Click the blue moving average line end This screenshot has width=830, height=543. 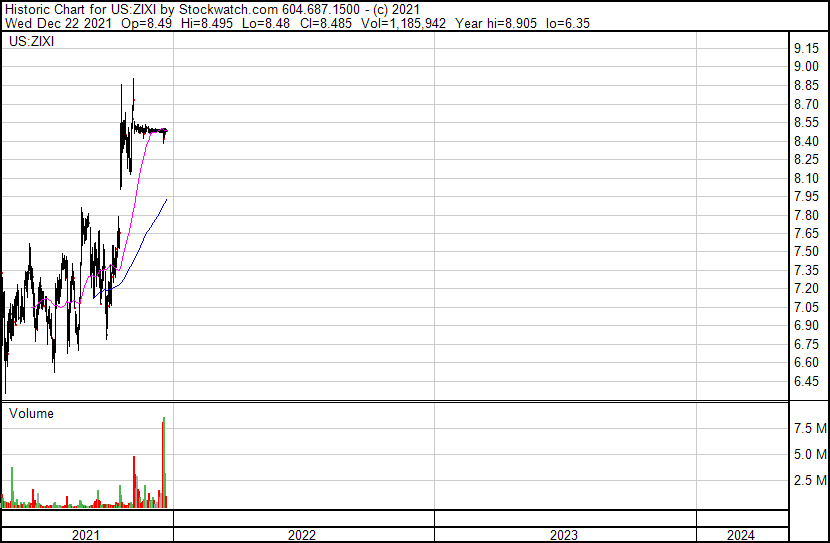pos(166,200)
